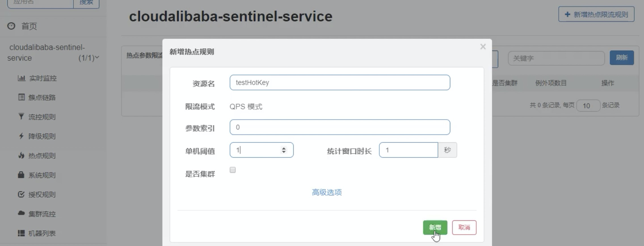Screen dimensions: 644x246
Task: Open the 簇点链路 cluster link page
Action: point(42,97)
